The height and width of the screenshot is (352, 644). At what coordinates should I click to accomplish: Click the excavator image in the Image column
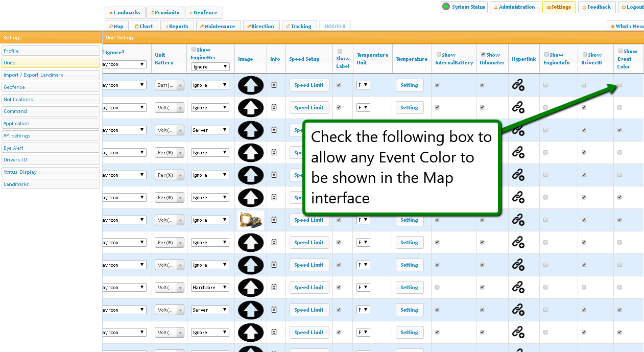tap(251, 220)
